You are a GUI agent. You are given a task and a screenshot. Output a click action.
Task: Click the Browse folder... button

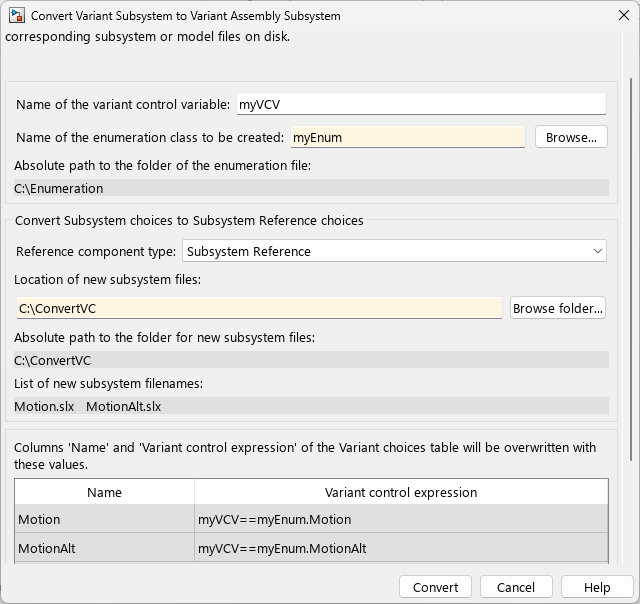[x=558, y=308]
